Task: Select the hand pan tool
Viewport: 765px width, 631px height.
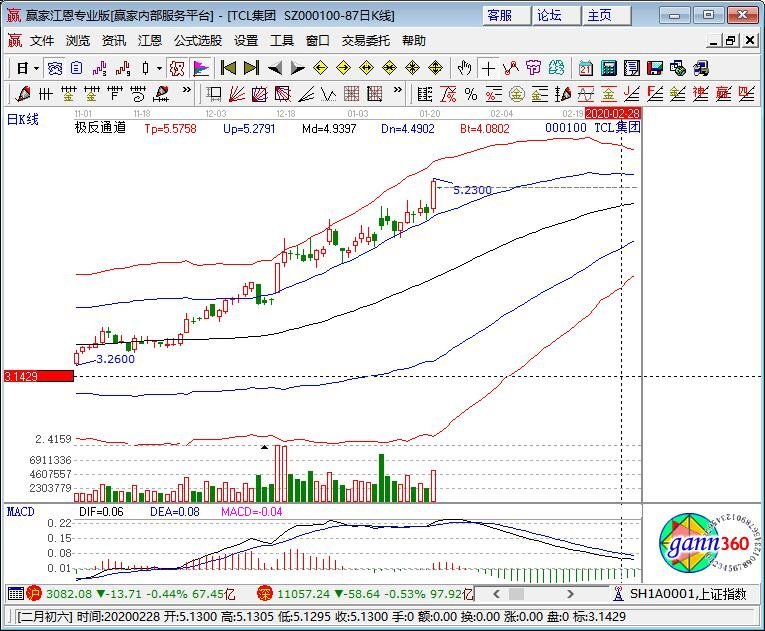Action: [464, 68]
